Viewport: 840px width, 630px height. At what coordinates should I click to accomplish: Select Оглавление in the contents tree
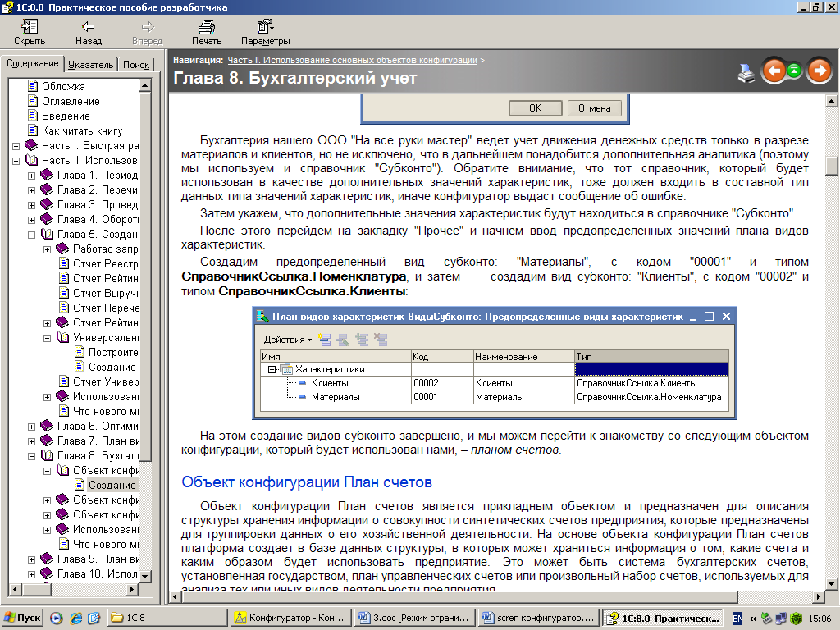pos(71,101)
